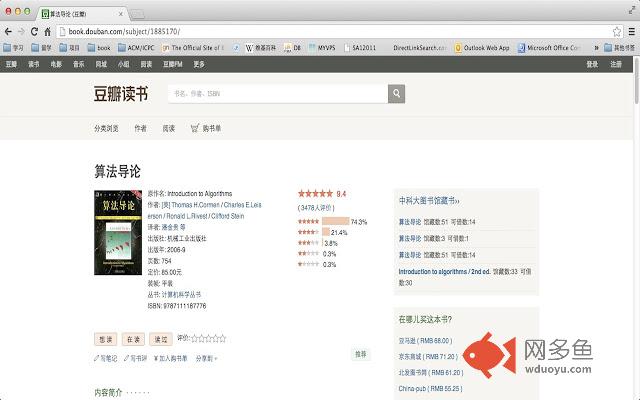
Task: Focus the 书名、作者、ISBN search field
Action: tap(278, 94)
